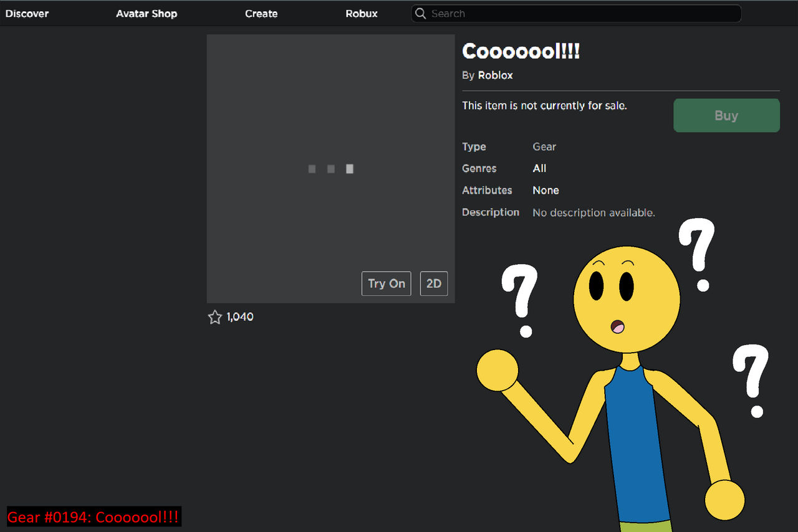Click 'This item is not currently for sale.'
Image resolution: width=798 pixels, height=532 pixels.
[544, 106]
